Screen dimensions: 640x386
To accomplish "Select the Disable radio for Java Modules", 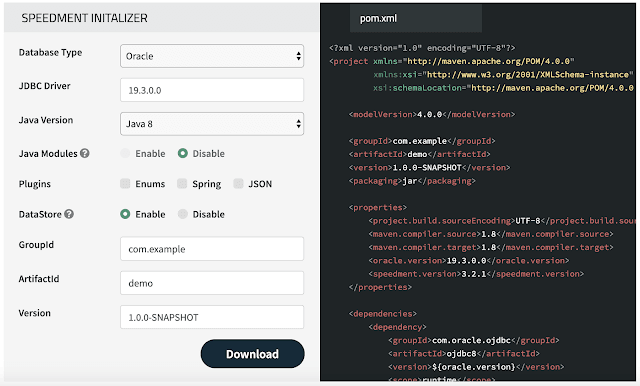I will coord(182,153).
